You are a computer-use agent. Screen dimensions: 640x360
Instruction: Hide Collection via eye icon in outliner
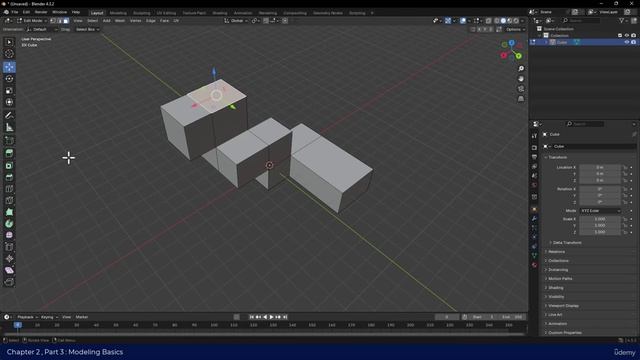(627, 36)
